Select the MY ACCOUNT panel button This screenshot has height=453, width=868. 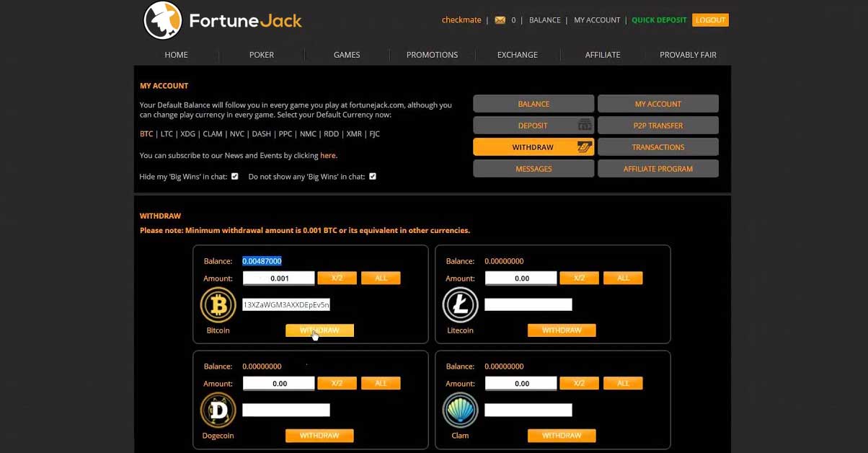(x=658, y=104)
